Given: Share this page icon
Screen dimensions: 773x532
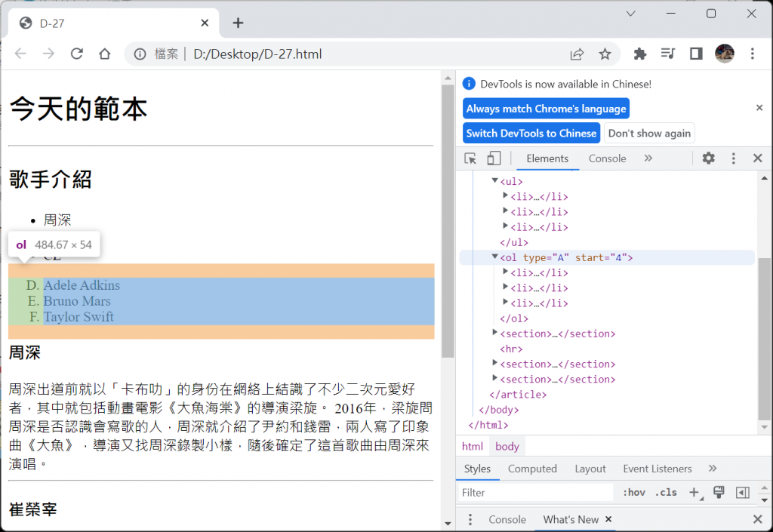Looking at the screenshot, I should (577, 54).
